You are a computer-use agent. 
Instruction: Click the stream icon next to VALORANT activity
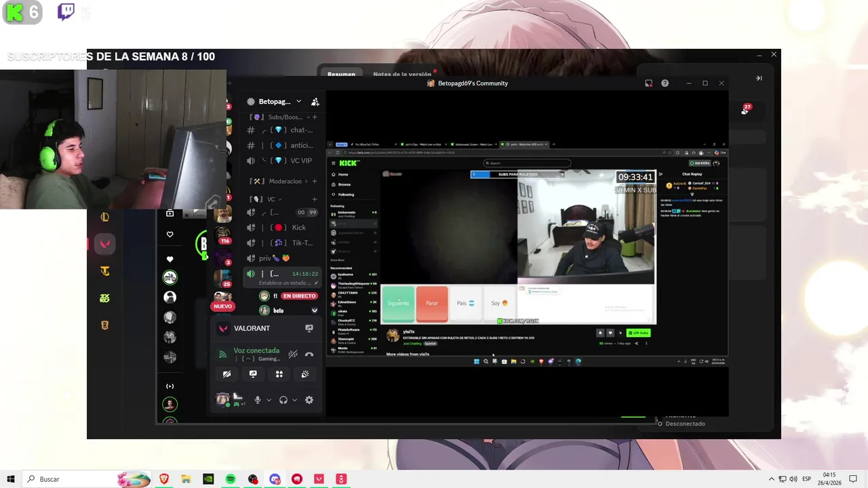point(309,328)
